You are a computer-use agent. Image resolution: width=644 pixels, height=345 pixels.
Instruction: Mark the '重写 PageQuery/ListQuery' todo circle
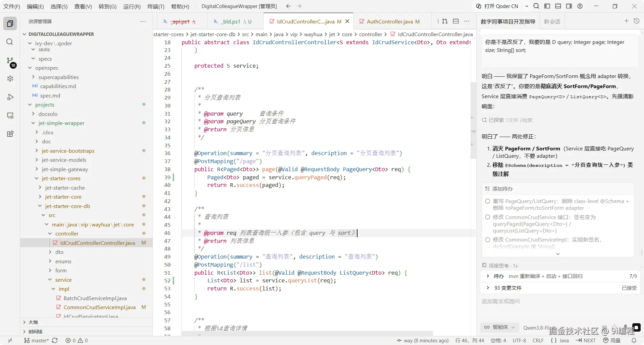coord(488,201)
